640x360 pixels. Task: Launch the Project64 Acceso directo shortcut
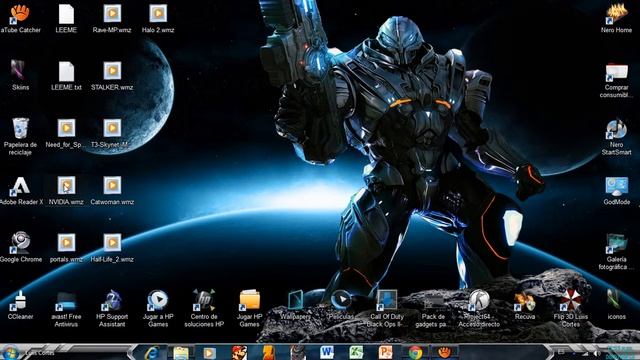pyautogui.click(x=479, y=309)
